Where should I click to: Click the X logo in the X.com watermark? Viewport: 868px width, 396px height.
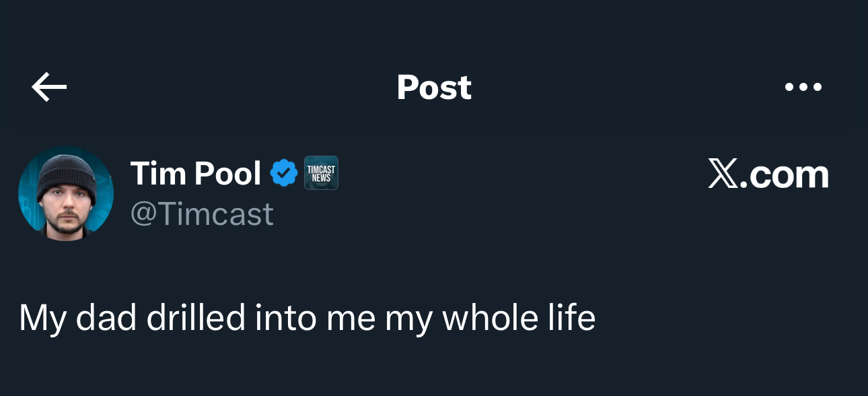pos(723,174)
